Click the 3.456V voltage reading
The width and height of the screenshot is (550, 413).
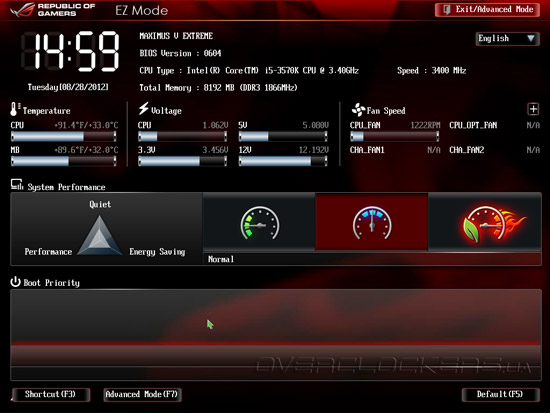pyautogui.click(x=215, y=150)
